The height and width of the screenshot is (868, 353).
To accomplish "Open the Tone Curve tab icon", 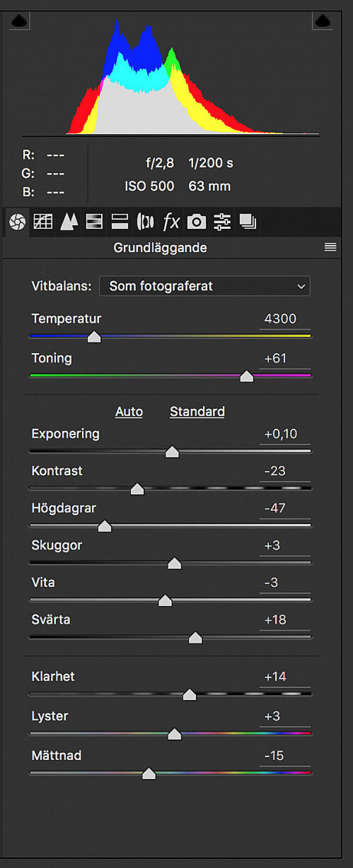I will (x=43, y=222).
